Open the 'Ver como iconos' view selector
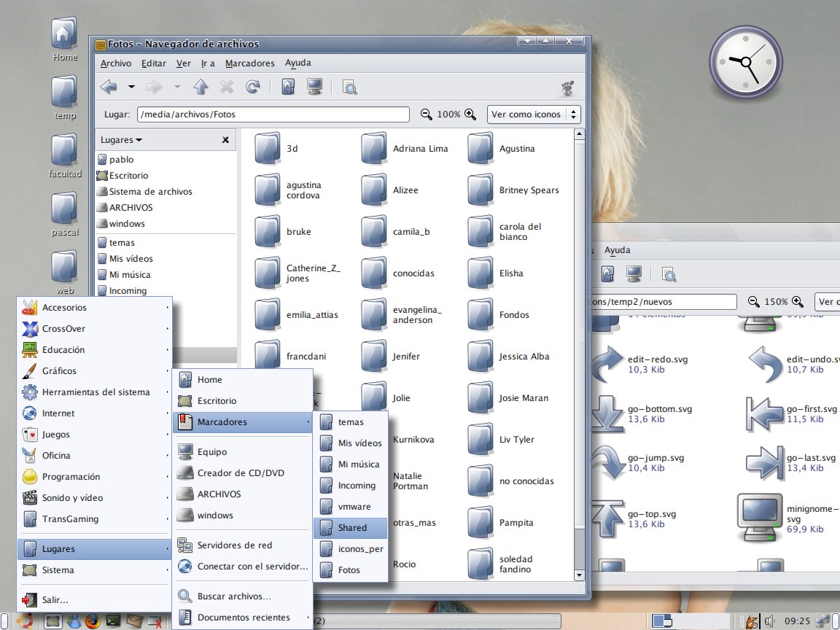Viewport: 840px width, 630px height. click(534, 114)
